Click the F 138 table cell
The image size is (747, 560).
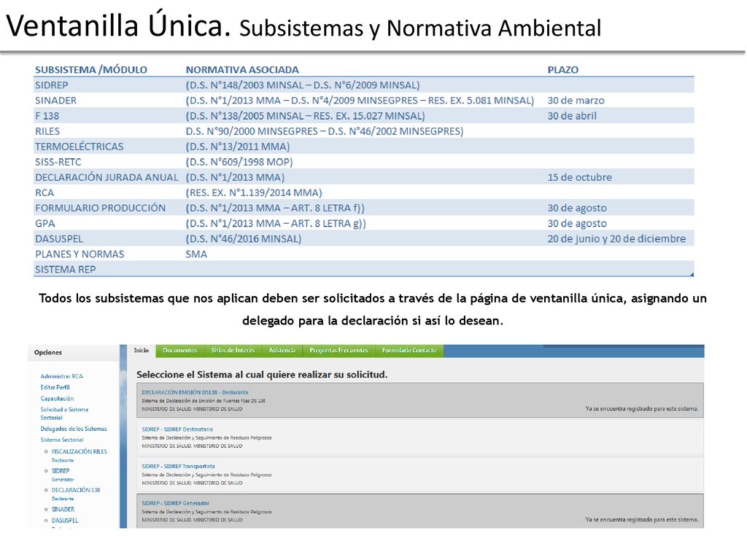click(x=47, y=116)
